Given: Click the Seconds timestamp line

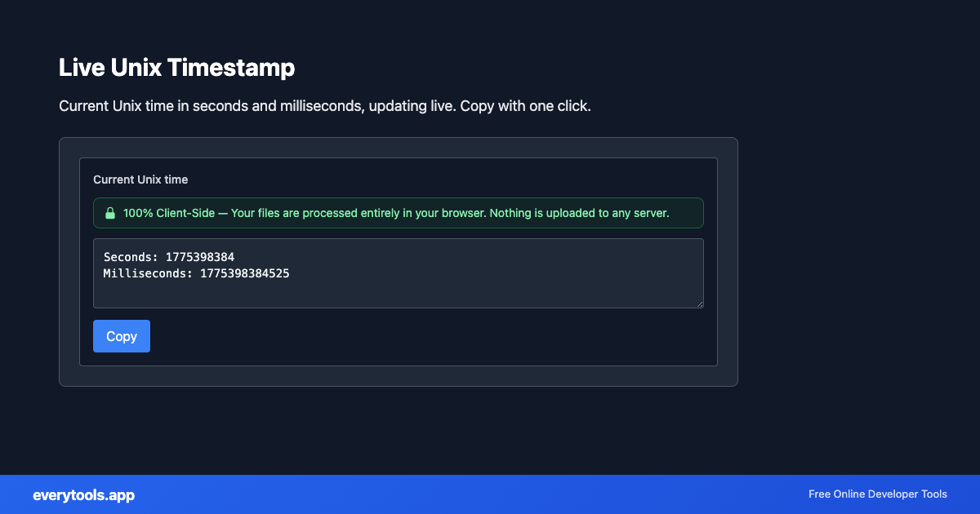Looking at the screenshot, I should tap(168, 256).
